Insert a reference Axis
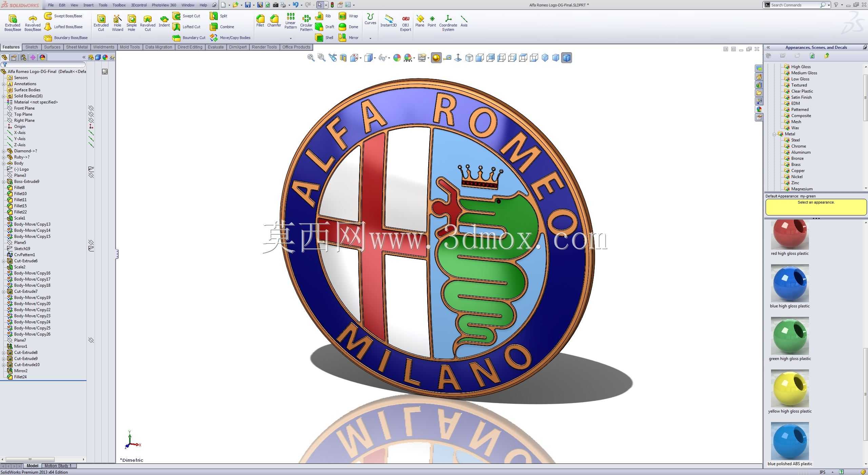This screenshot has width=868, height=475. [x=464, y=21]
